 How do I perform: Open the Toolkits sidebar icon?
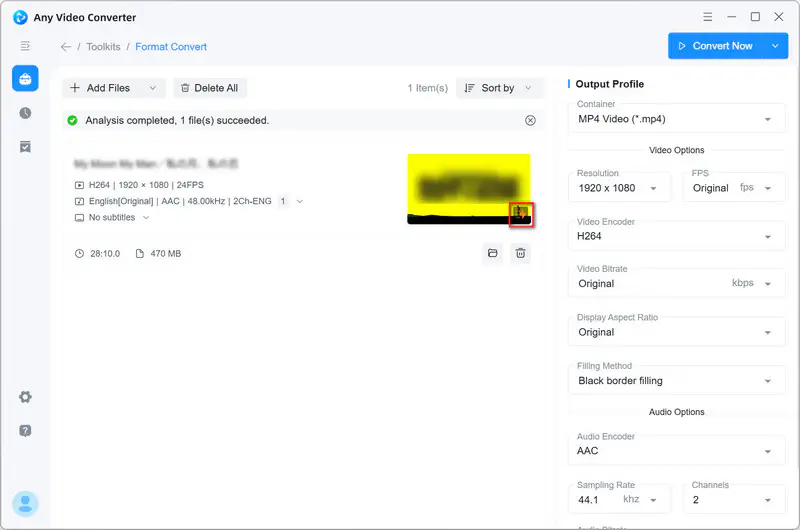pyautogui.click(x=25, y=79)
